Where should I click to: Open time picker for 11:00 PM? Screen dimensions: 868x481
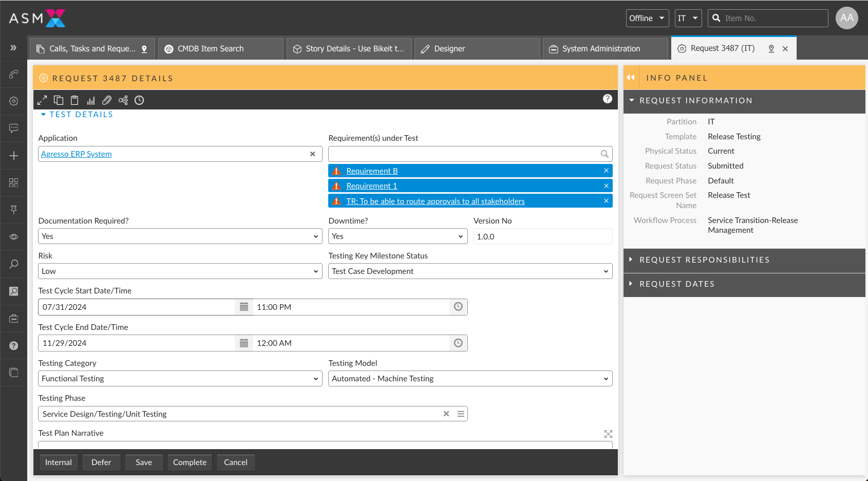(458, 307)
